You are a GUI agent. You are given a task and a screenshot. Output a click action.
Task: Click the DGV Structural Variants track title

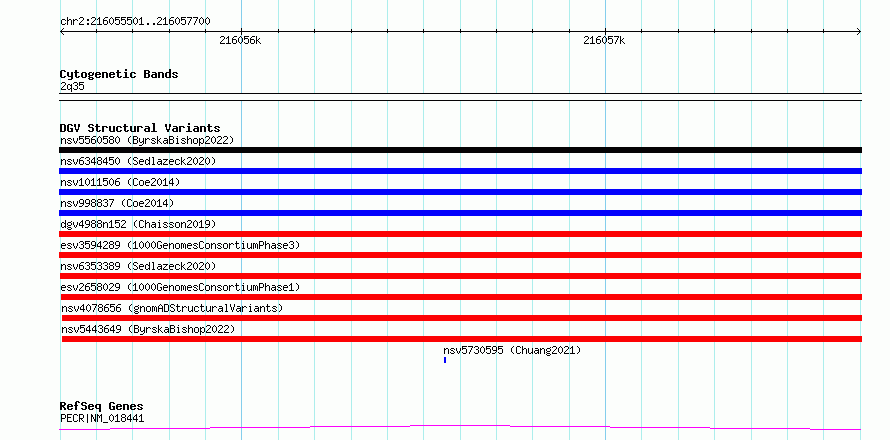pos(140,128)
